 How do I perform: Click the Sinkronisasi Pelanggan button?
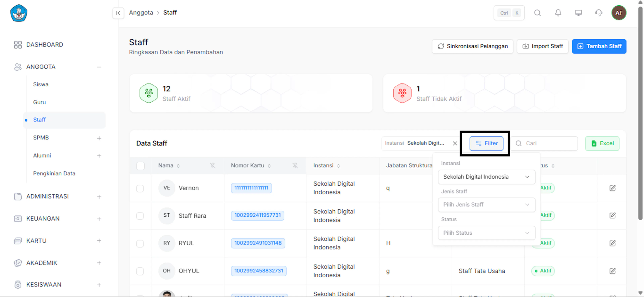click(x=472, y=46)
